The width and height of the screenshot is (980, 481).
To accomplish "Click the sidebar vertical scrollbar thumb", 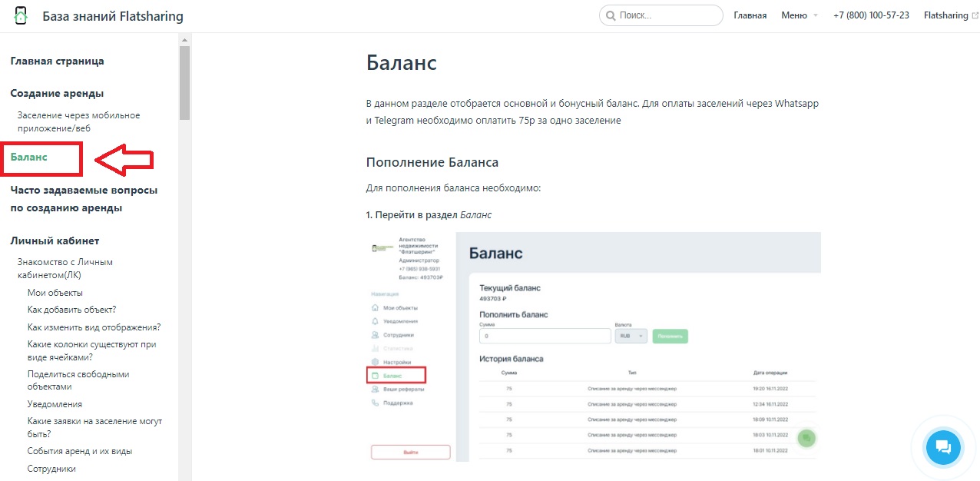I will [x=184, y=82].
